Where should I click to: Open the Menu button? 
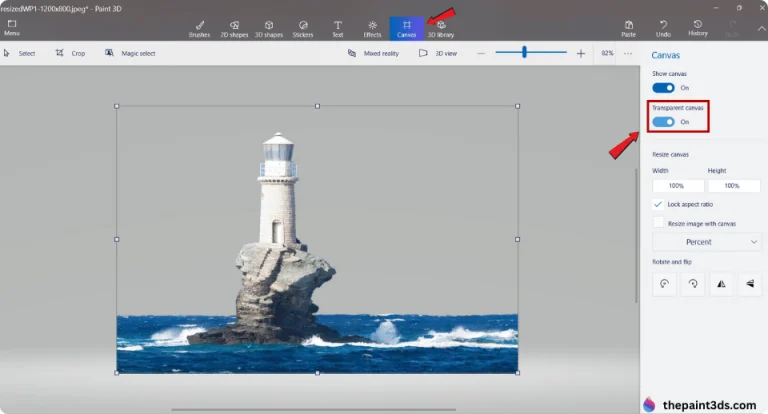click(x=12, y=28)
